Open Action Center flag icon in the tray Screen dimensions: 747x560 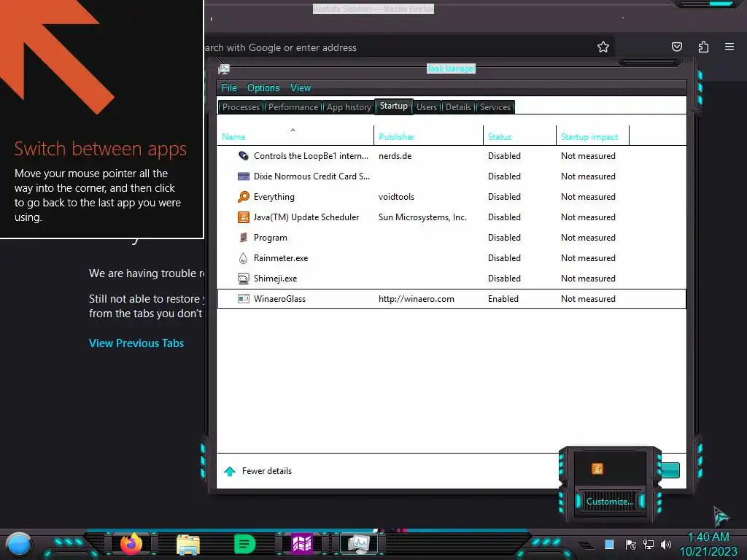(631, 544)
